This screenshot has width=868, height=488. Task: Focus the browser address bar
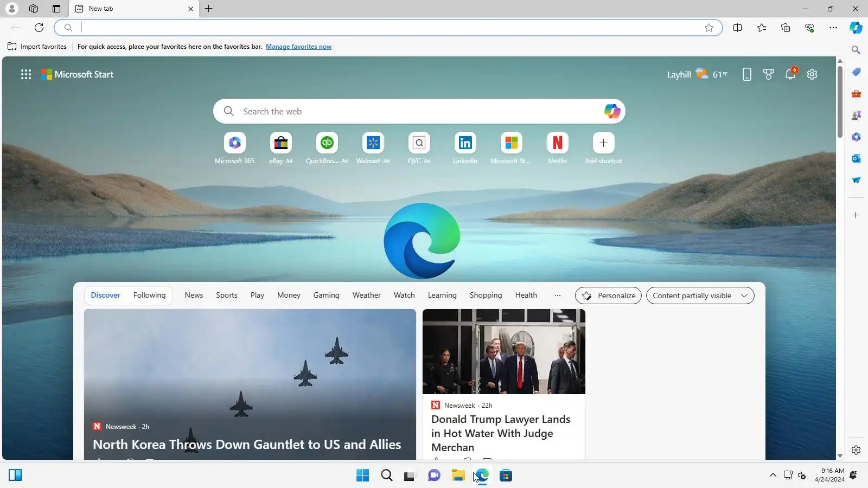(x=388, y=28)
